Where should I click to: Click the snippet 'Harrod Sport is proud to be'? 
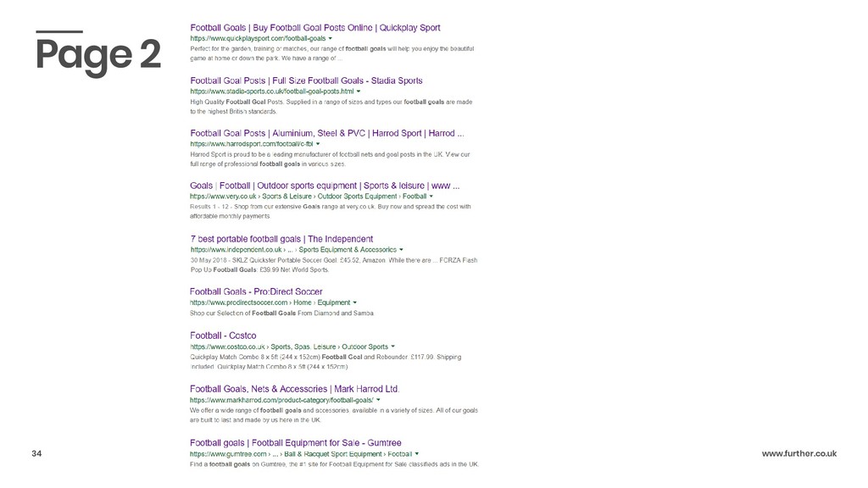[330, 159]
